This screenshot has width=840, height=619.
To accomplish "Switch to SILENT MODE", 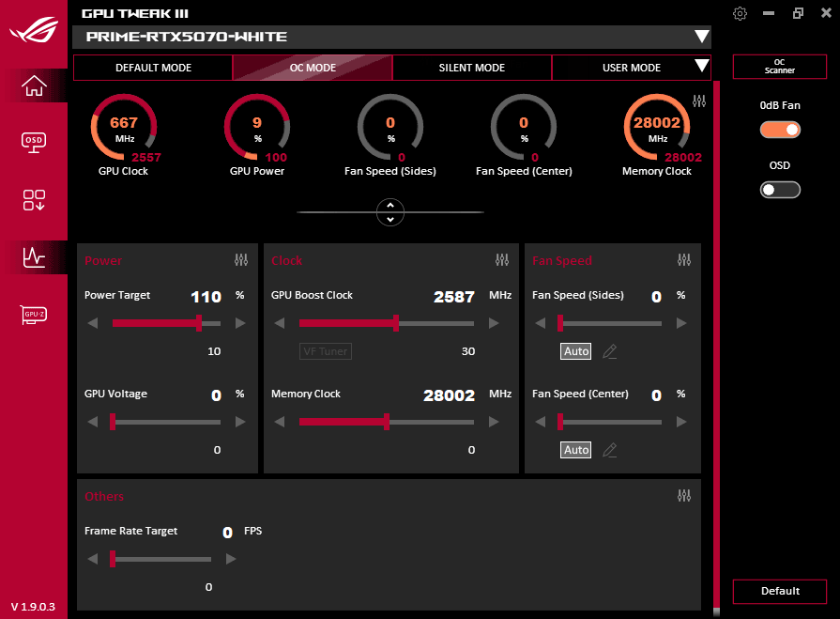I will tap(471, 67).
